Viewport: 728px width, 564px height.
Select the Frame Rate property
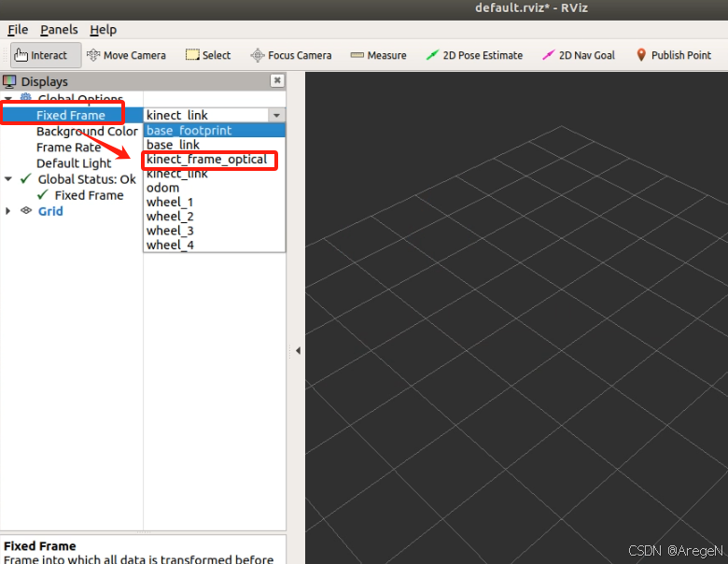pyautogui.click(x=68, y=148)
